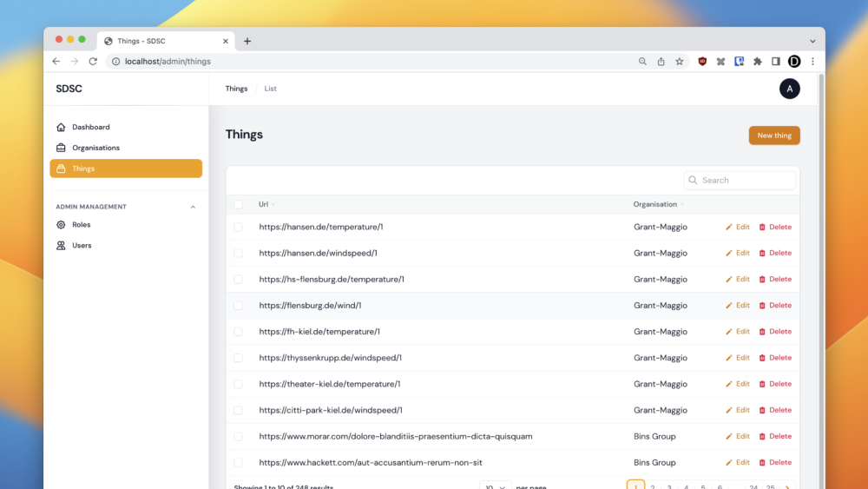Click the page vertical scrollbar
The image size is (868, 489).
click(x=821, y=281)
